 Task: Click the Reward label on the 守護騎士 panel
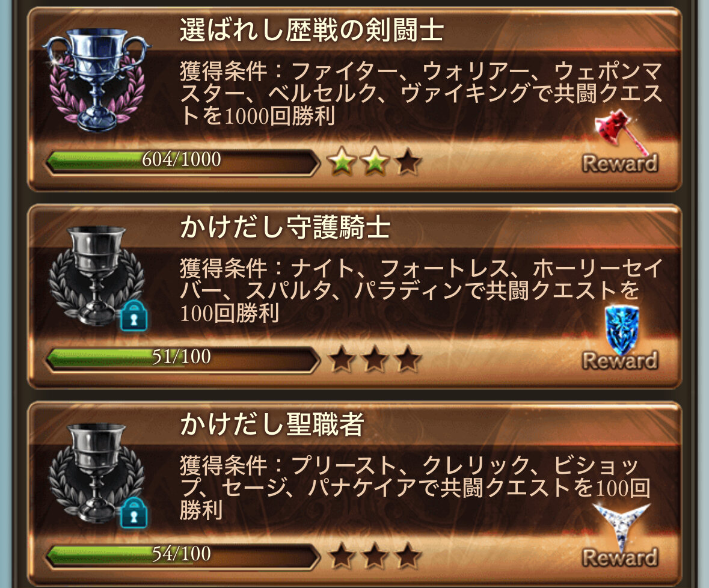620,360
